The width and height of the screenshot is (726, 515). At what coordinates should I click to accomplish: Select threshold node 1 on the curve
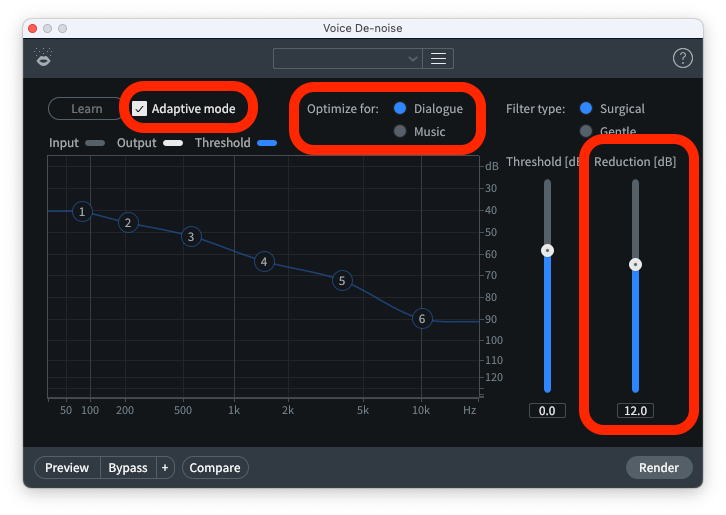tap(83, 211)
